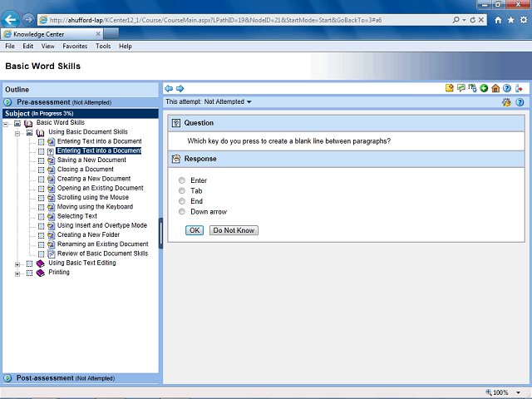Refresh the page in address bar
Image resolution: width=532 pixels, height=399 pixels.
[x=473, y=20]
